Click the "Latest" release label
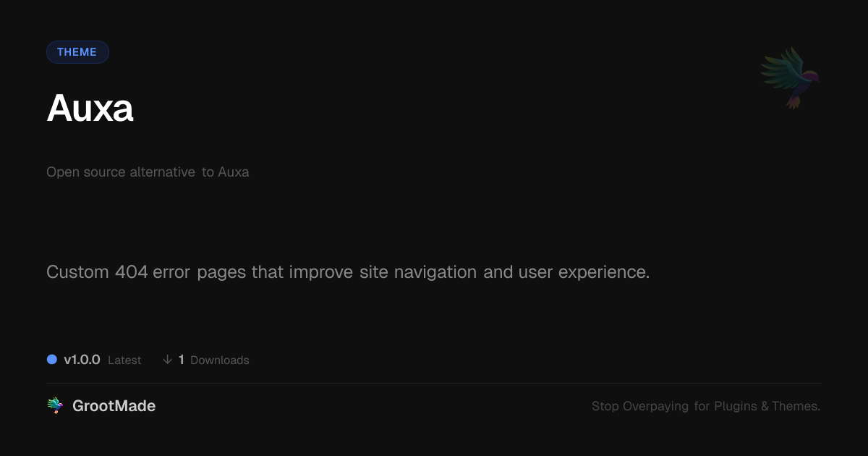The height and width of the screenshot is (456, 868). coord(124,360)
